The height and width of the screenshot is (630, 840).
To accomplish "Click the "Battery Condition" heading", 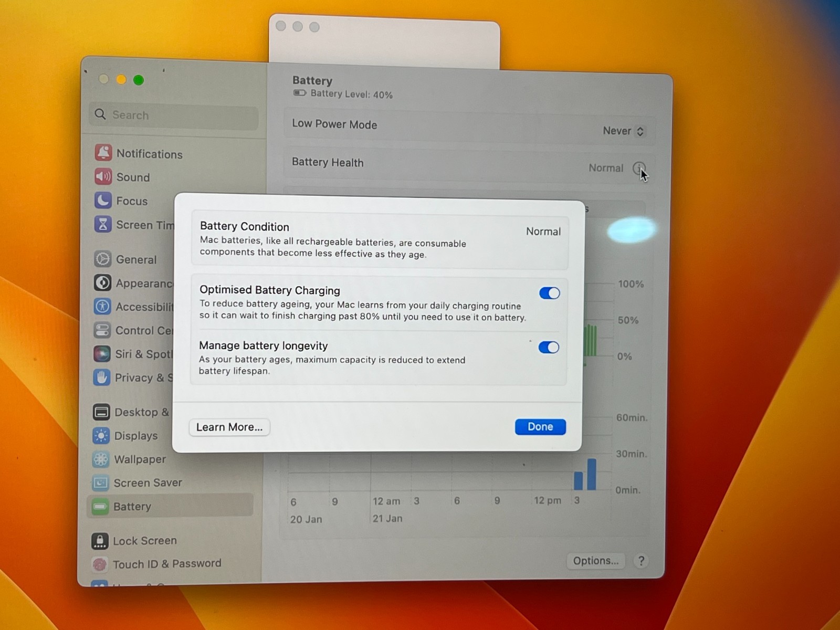I will tap(245, 226).
